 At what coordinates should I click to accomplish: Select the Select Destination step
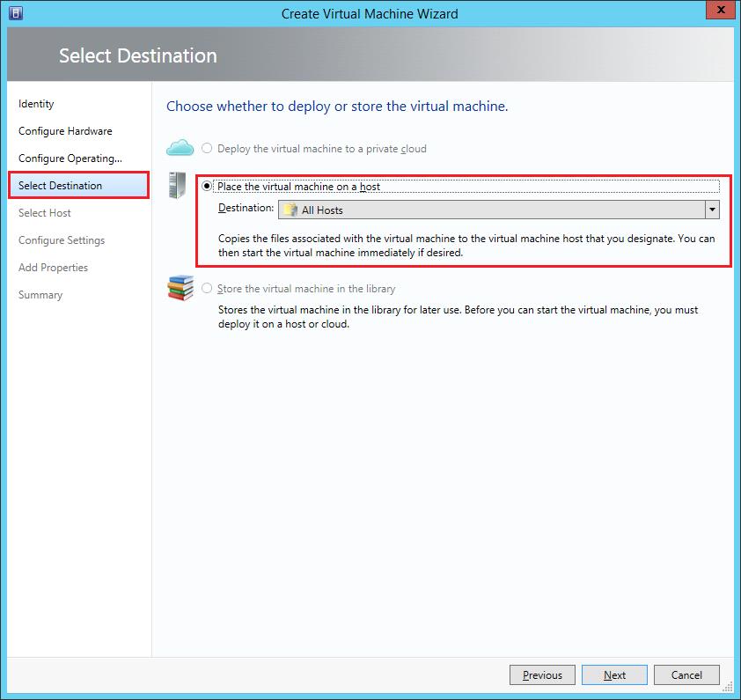tap(61, 186)
